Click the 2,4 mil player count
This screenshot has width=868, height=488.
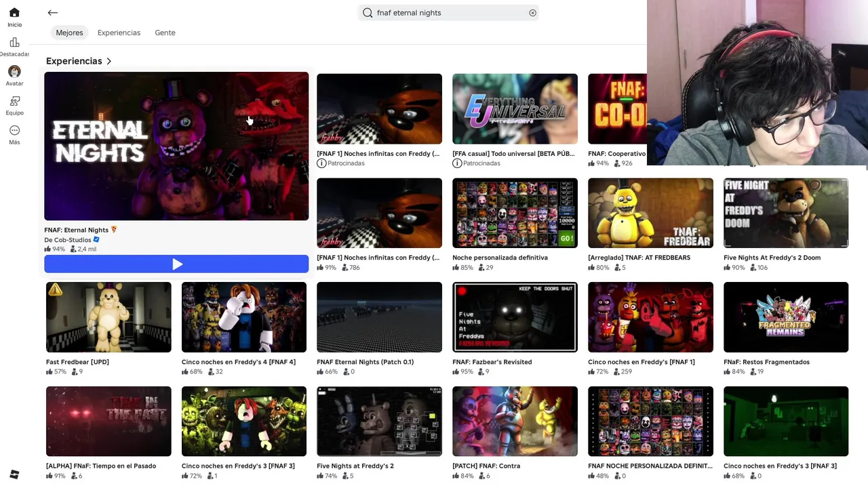[x=83, y=249]
